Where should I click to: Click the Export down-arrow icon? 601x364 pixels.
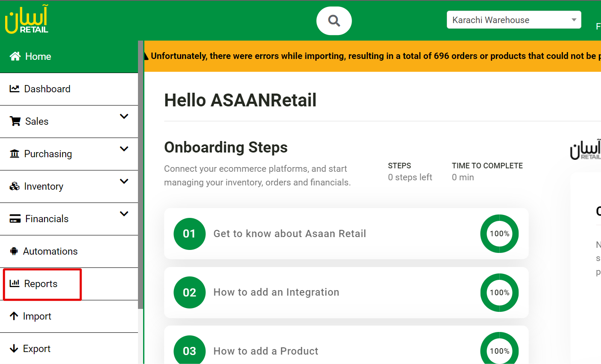(x=14, y=349)
